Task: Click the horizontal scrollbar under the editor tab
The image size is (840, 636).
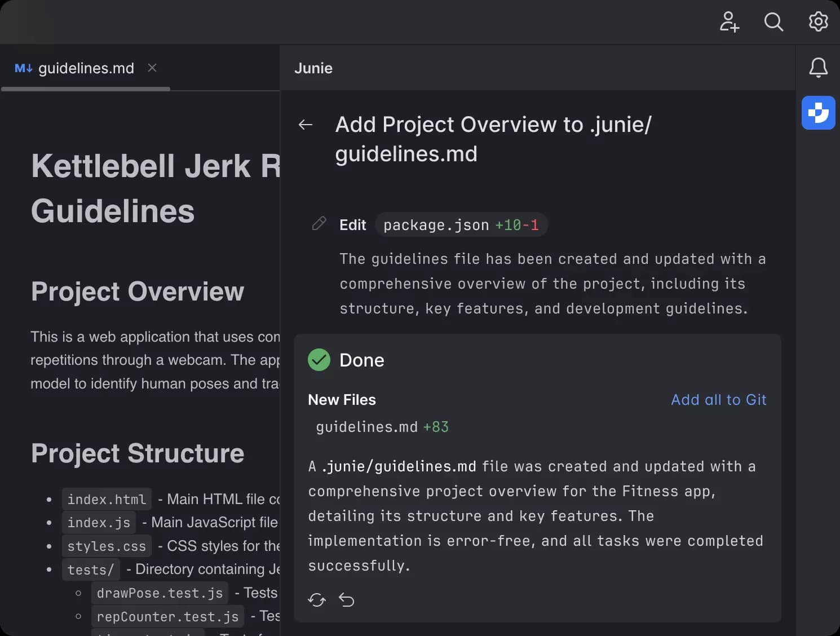Action: tap(86, 89)
